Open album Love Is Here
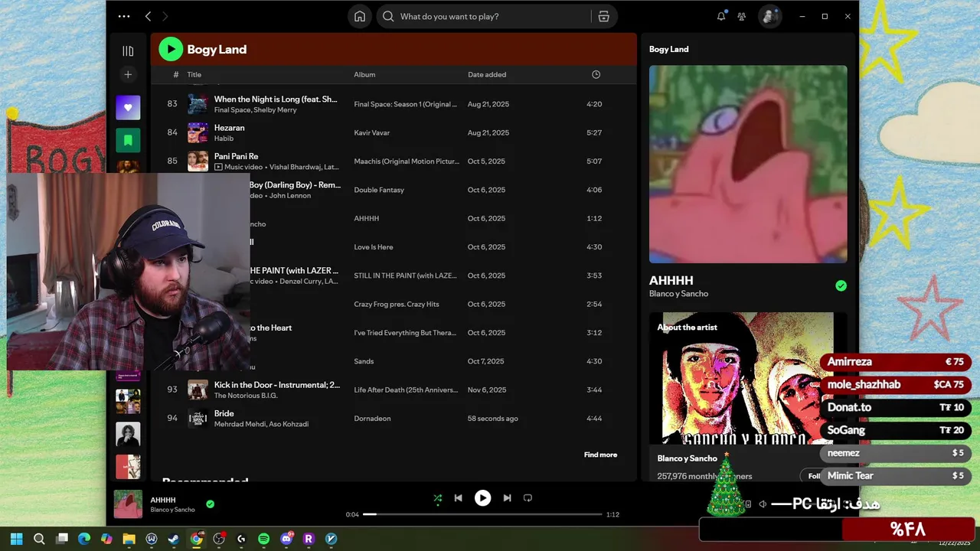This screenshot has width=980, height=551. 374,247
